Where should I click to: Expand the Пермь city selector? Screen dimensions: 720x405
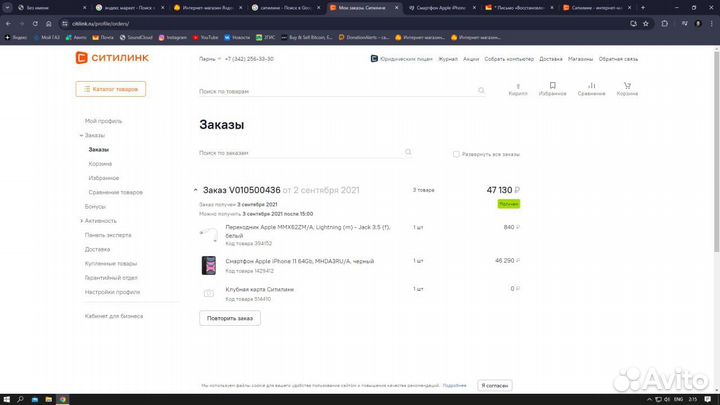[x=210, y=59]
